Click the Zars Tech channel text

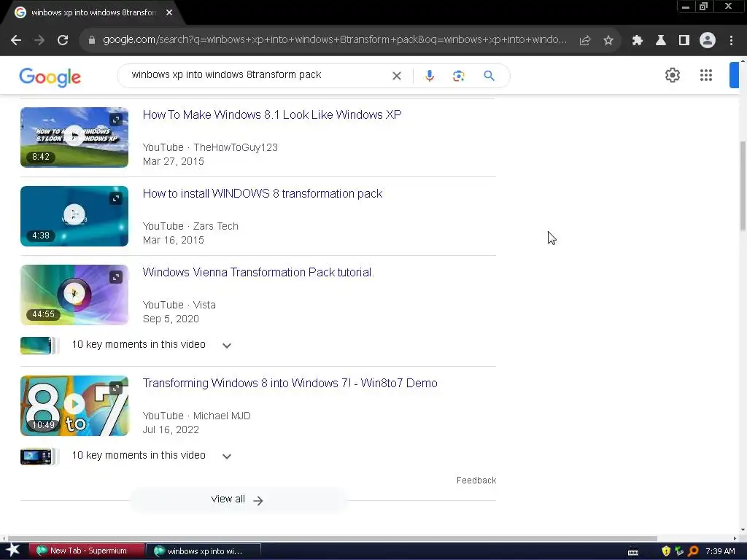pos(215,226)
